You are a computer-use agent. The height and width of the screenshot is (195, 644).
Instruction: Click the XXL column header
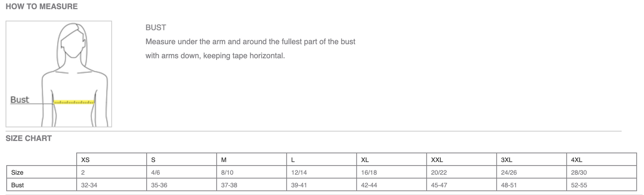click(437, 160)
